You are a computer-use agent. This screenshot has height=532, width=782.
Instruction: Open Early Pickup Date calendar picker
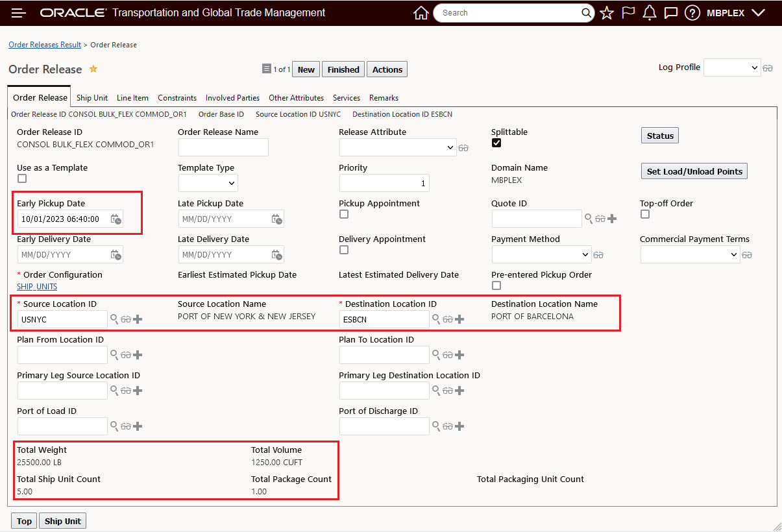pos(116,219)
